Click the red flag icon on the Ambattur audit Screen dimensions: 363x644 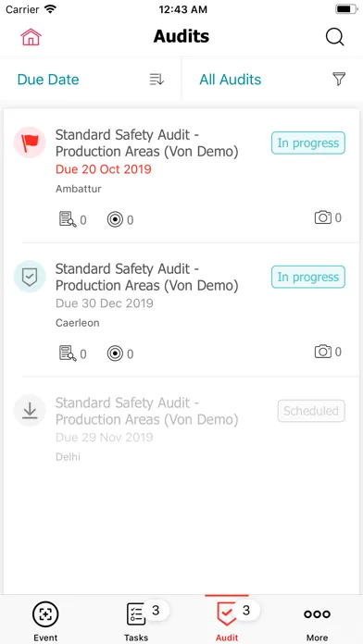tap(30, 142)
